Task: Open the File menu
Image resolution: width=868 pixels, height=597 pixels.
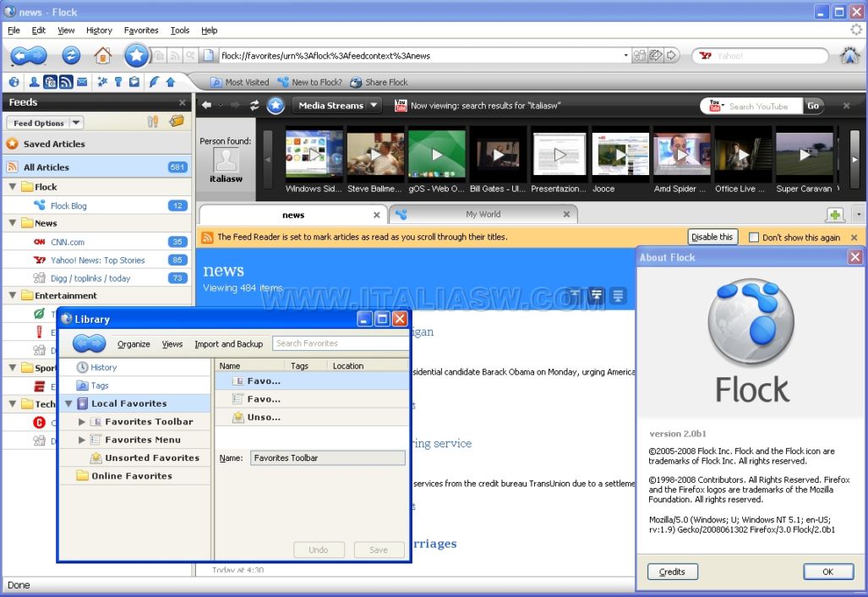Action: [x=14, y=30]
